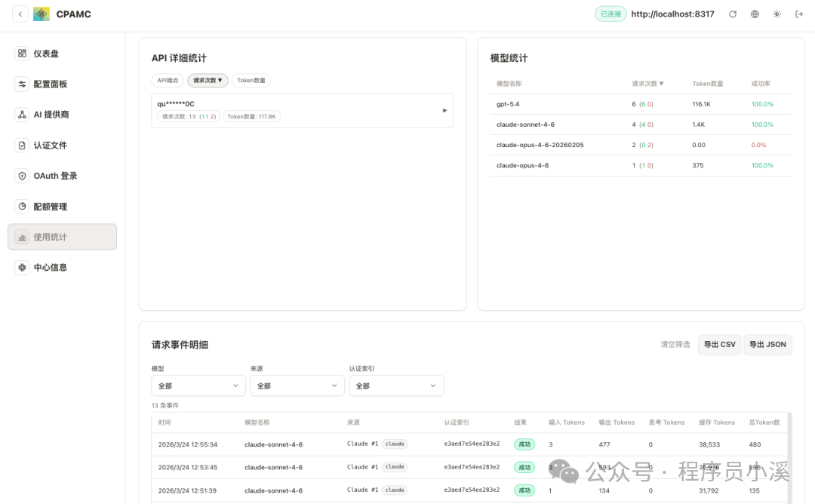Click the dashboard grid icon
This screenshot has height=504, width=815.
tap(22, 53)
